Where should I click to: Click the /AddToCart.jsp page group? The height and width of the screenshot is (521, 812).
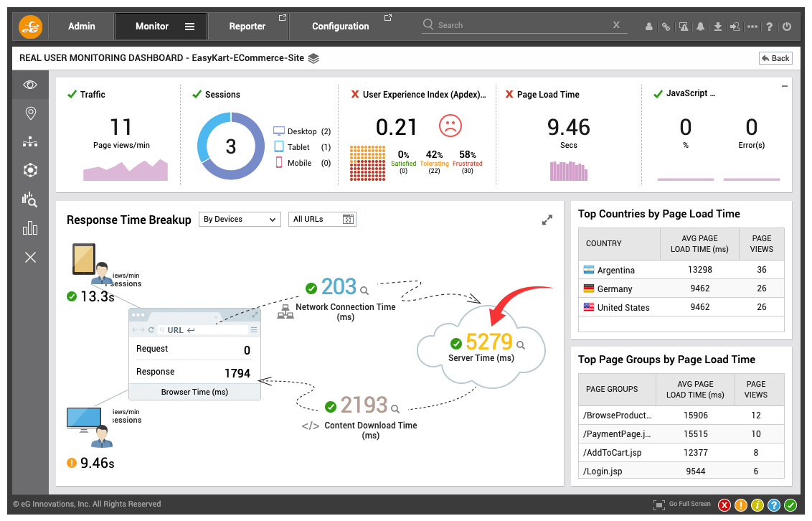[x=612, y=453]
